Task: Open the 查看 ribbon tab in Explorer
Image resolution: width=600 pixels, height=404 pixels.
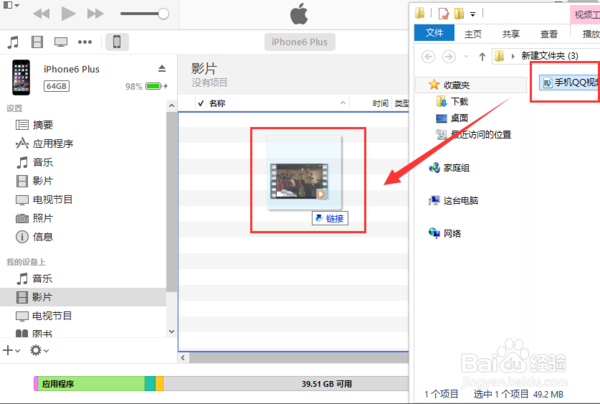Action: click(x=549, y=34)
